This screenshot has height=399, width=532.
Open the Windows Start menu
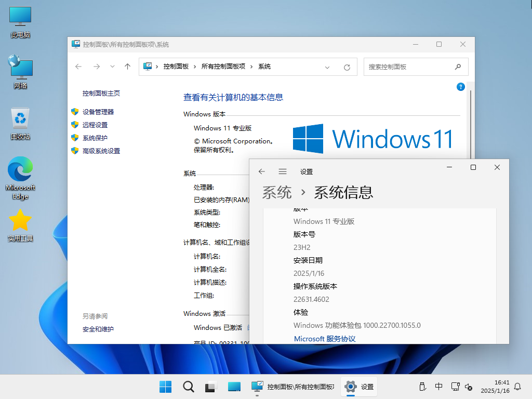[166, 387]
